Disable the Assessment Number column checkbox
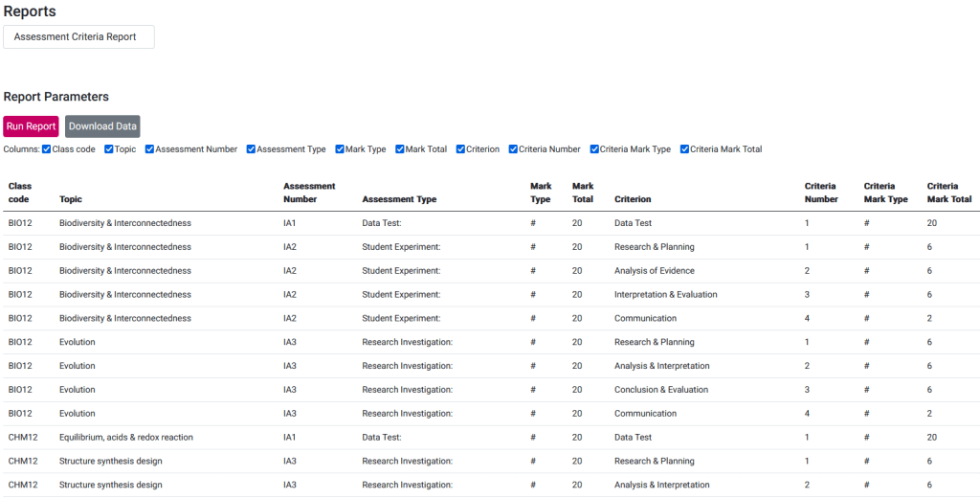This screenshot has width=980, height=499. pos(150,149)
